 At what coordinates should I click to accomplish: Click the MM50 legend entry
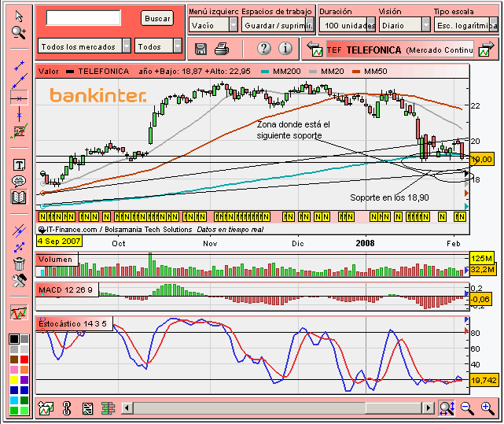click(370, 72)
